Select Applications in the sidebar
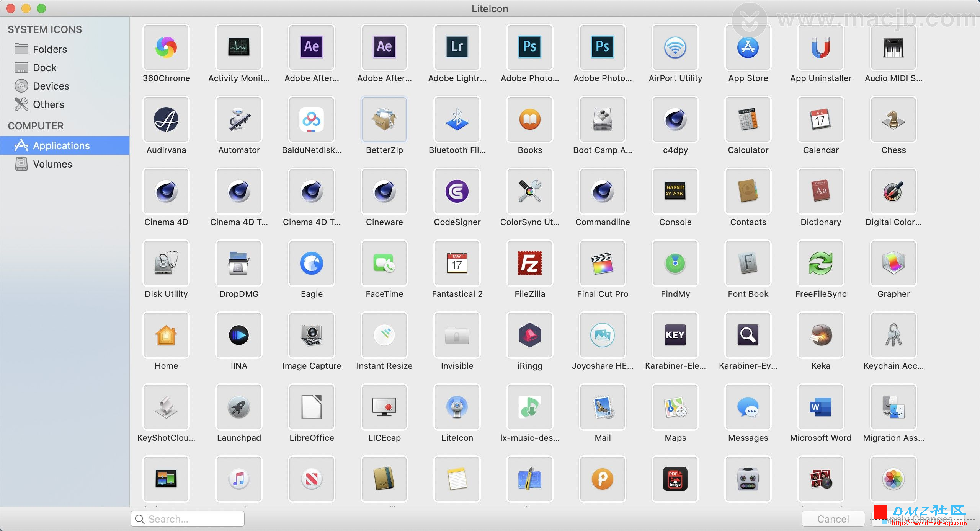980x531 pixels. [65, 145]
